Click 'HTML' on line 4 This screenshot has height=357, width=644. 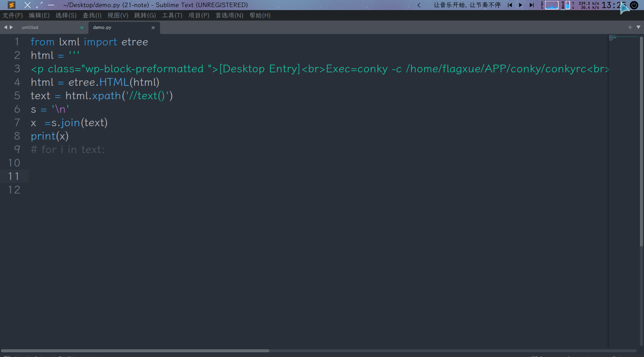[114, 82]
